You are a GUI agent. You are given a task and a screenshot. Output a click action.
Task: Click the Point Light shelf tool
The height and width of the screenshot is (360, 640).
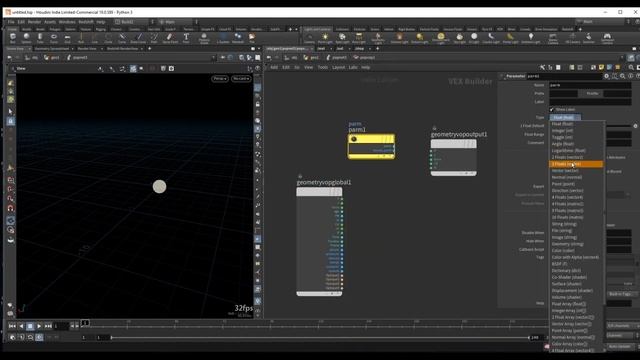pos(325,38)
